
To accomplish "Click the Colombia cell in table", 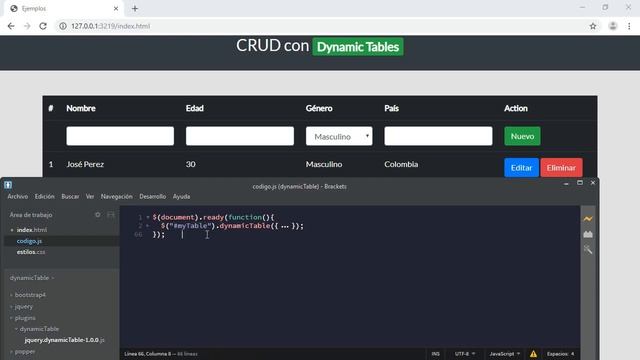I will 401,164.
